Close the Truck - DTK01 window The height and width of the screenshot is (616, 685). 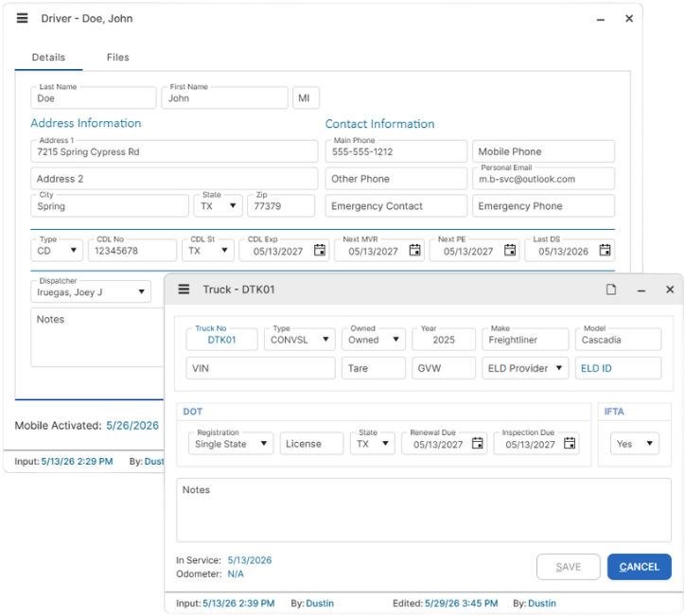(x=670, y=290)
